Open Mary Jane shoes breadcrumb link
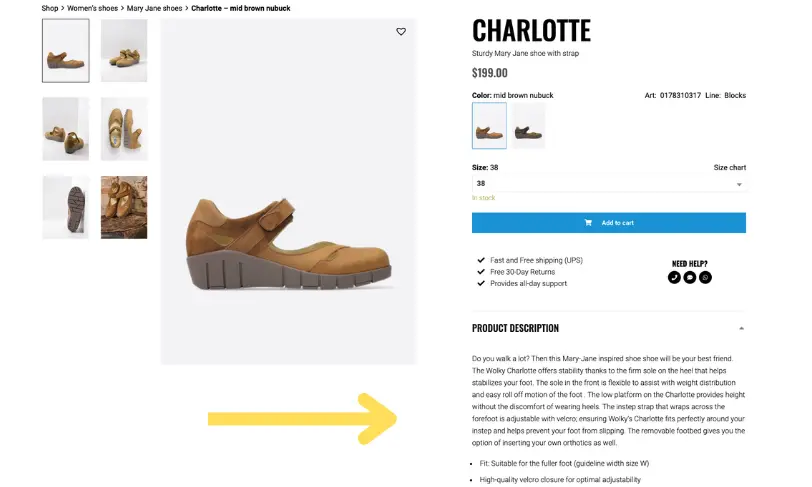The height and width of the screenshot is (487, 812). pos(154,8)
